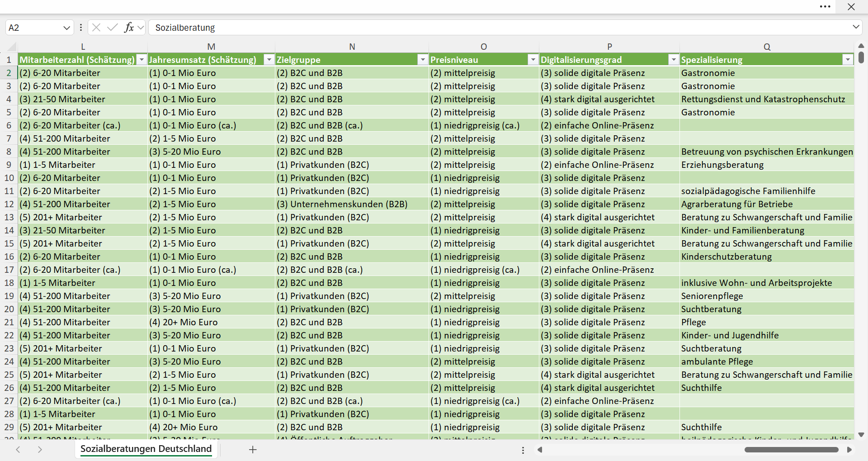Close the window with the X button
The image size is (868, 461).
click(851, 7)
